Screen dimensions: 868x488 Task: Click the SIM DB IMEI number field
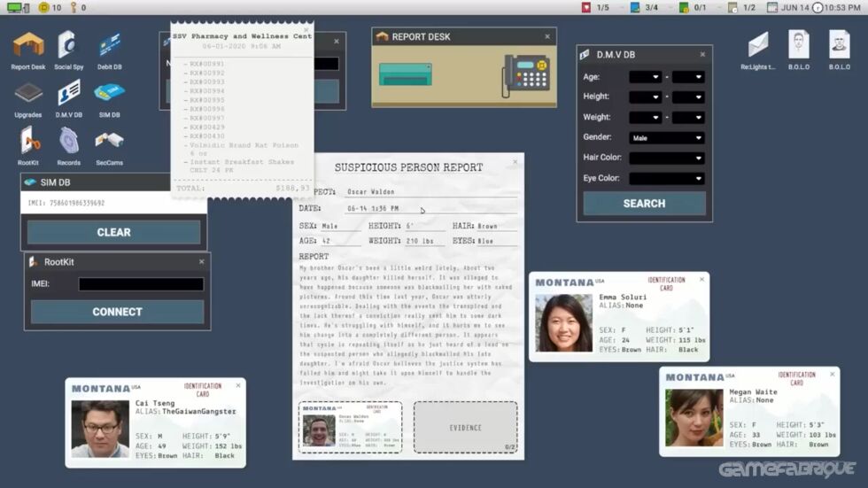pos(113,203)
